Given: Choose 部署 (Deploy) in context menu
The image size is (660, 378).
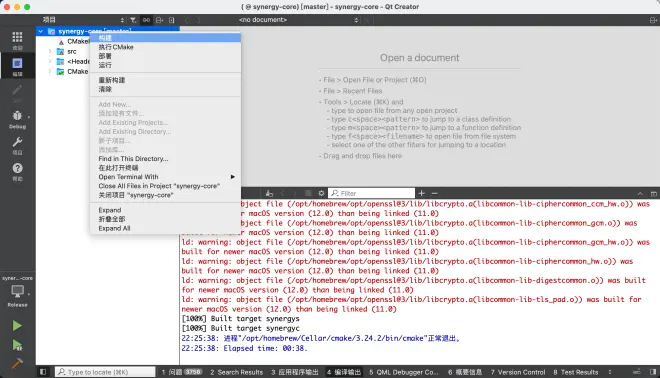Looking at the screenshot, I should coord(165,56).
